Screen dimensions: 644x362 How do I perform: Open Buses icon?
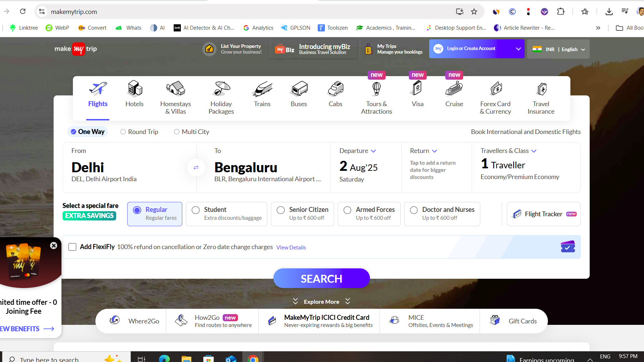(x=299, y=89)
